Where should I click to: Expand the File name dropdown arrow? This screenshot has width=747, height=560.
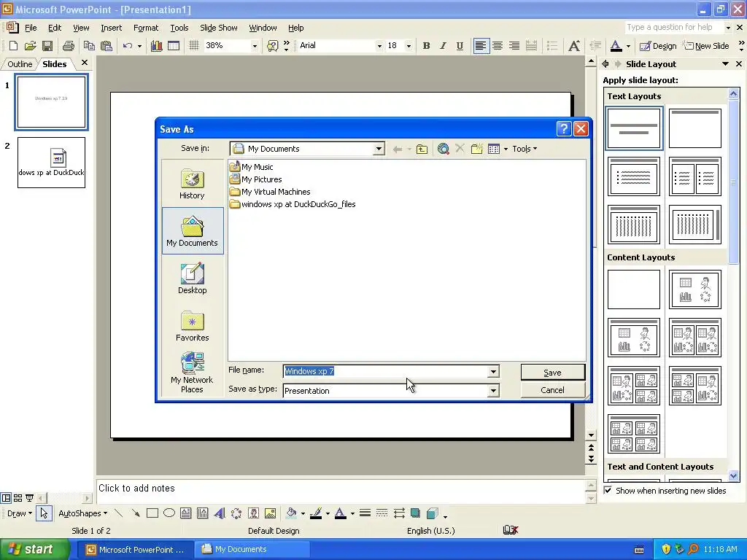point(493,371)
